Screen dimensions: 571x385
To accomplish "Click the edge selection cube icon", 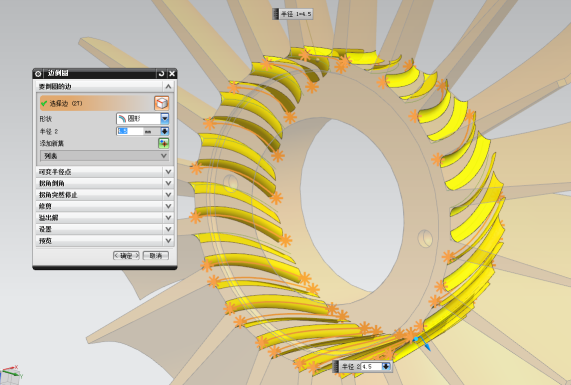I will click(161, 103).
